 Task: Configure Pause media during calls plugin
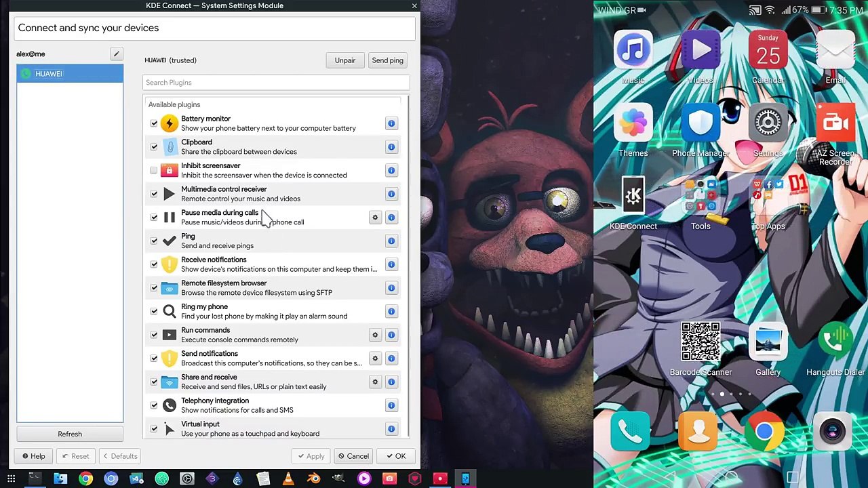375,218
